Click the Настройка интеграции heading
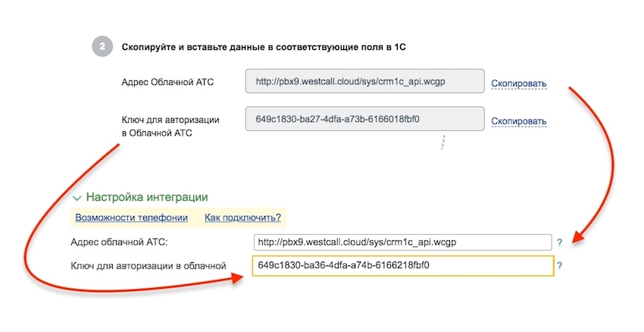644x332 pixels. [147, 197]
